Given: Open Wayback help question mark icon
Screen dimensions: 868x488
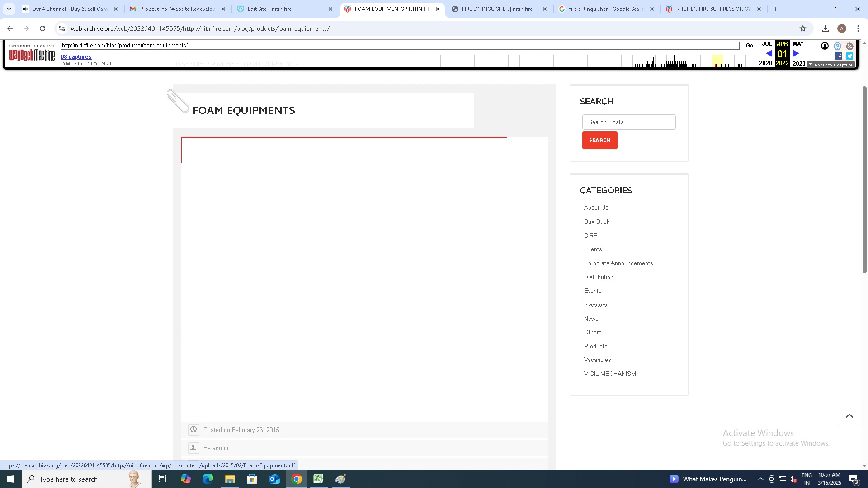Looking at the screenshot, I should point(837,46).
